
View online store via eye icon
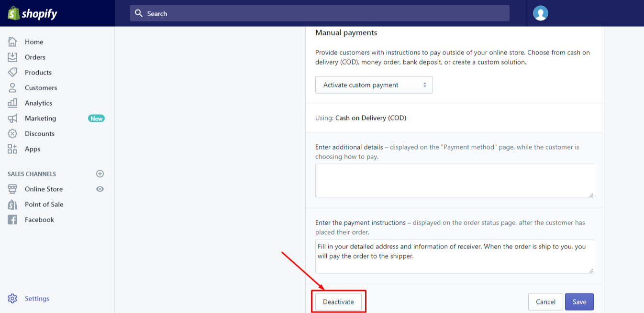point(100,189)
